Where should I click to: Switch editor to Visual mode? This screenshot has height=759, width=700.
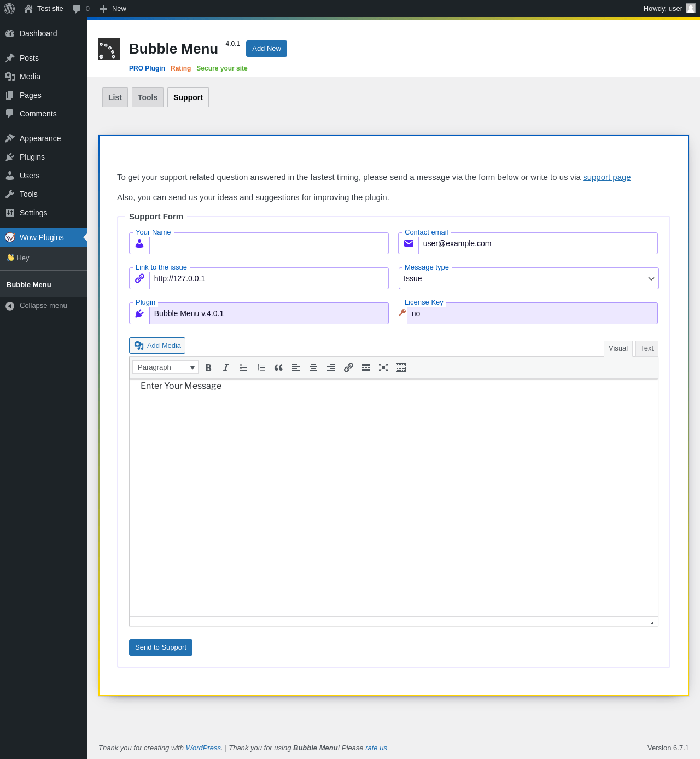click(x=618, y=348)
